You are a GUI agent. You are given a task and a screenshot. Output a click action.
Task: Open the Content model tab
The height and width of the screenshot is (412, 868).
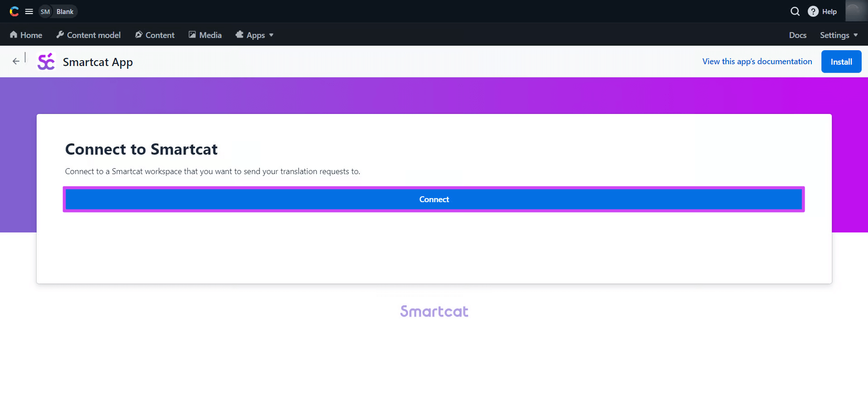88,35
